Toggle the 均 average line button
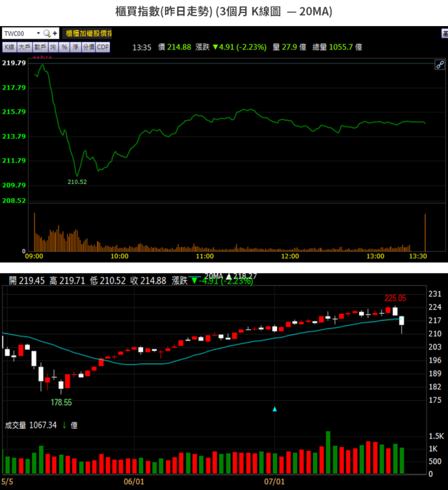Image resolution: width=448 pixels, height=490 pixels. point(53,47)
